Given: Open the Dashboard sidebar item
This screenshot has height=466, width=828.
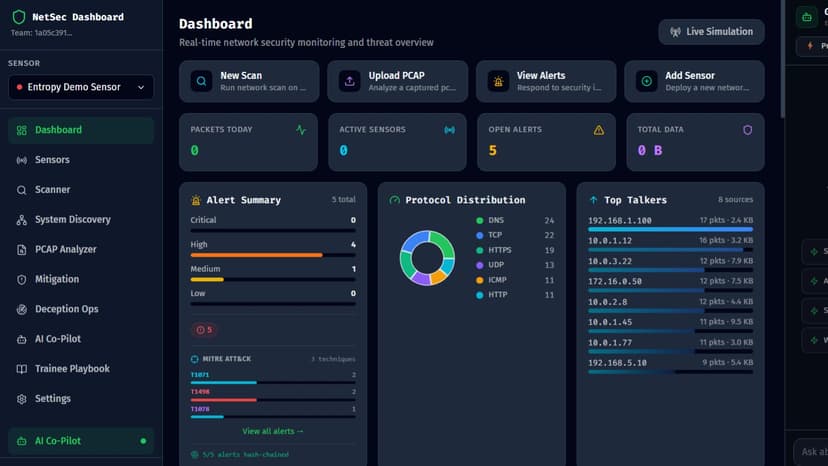Looking at the screenshot, I should pos(81,130).
